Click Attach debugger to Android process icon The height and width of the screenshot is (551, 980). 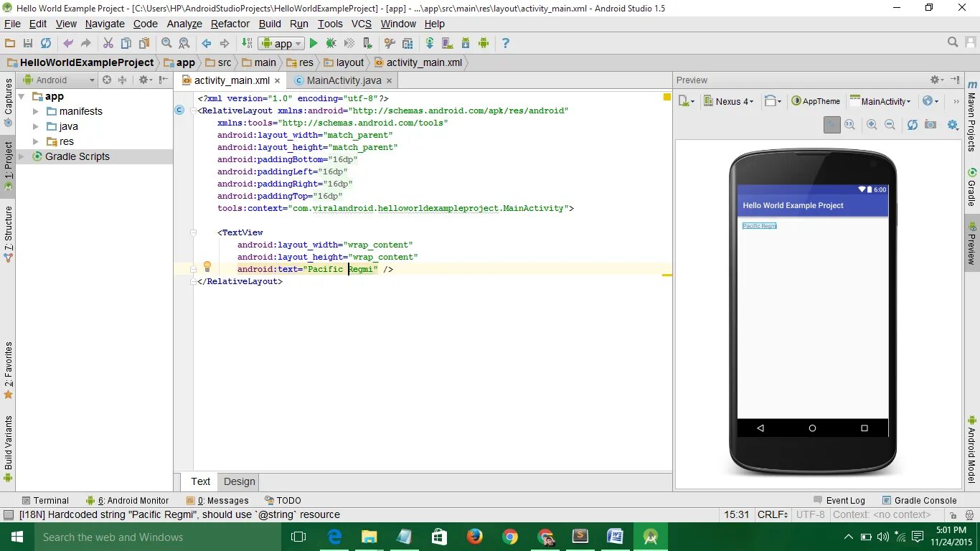tap(367, 43)
